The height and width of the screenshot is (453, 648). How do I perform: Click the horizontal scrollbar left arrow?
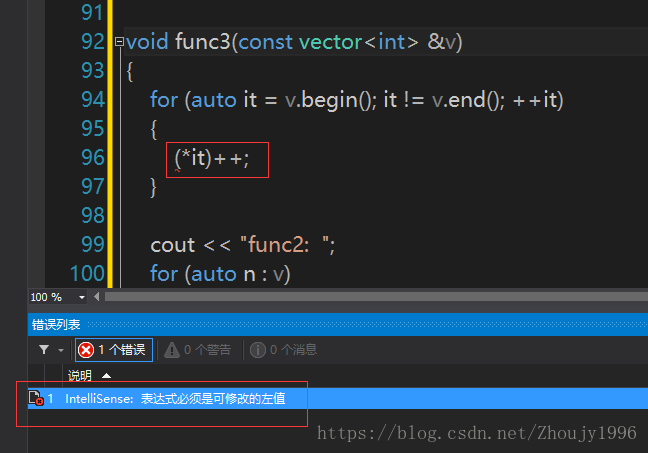click(x=96, y=297)
